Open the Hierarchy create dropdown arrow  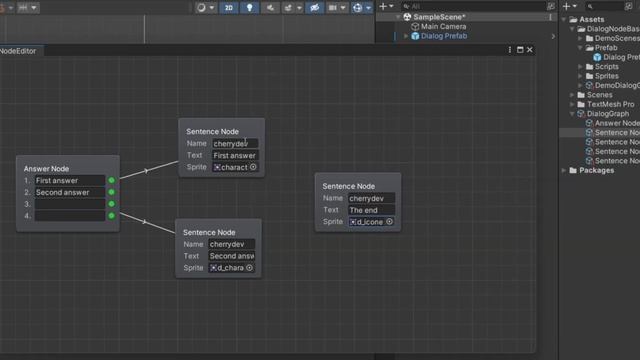coord(391,6)
